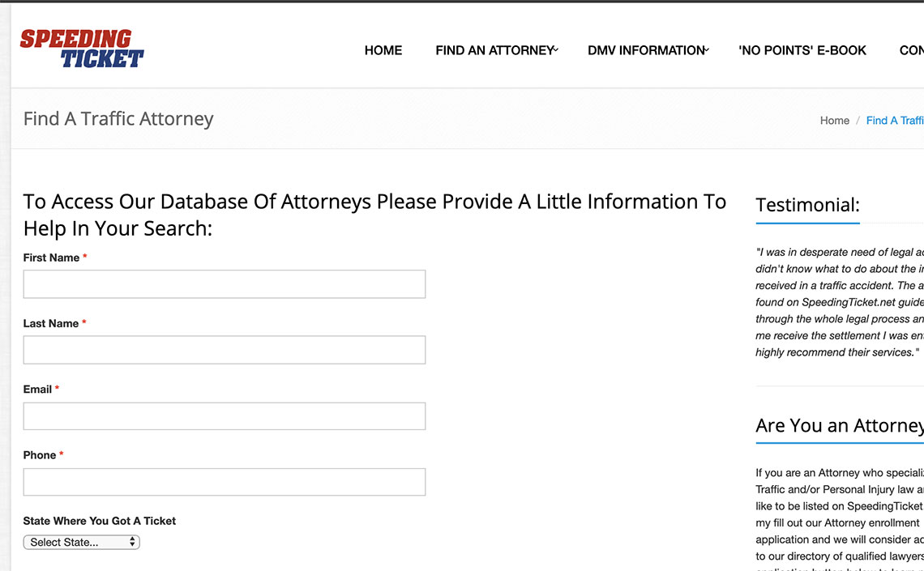Open the FIND AN ATTORNEY menu

point(494,51)
